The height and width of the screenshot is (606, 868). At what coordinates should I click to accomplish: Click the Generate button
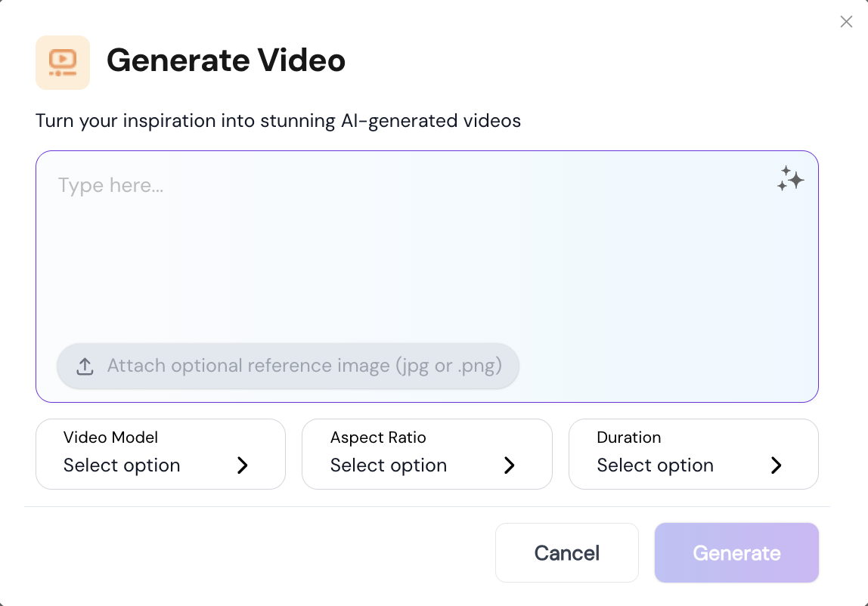[736, 553]
